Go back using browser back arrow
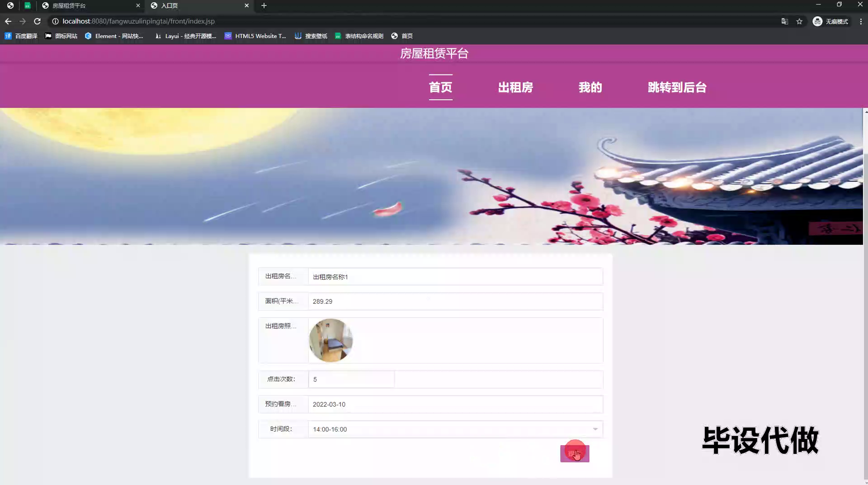The height and width of the screenshot is (485, 868). tap(8, 21)
